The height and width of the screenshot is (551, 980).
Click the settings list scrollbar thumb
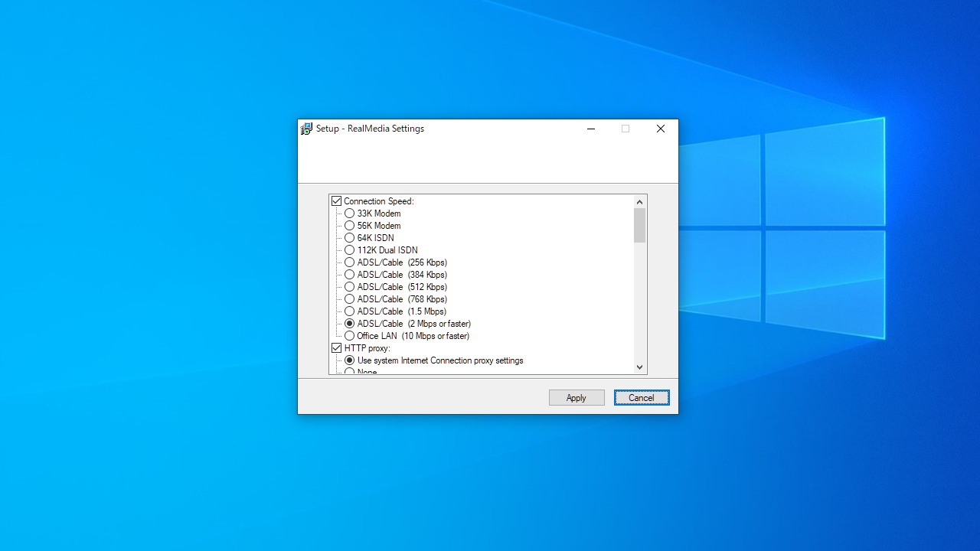pyautogui.click(x=640, y=226)
